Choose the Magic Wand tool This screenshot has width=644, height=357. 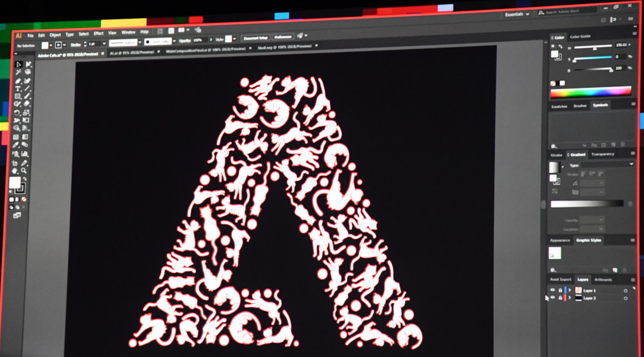(x=18, y=72)
